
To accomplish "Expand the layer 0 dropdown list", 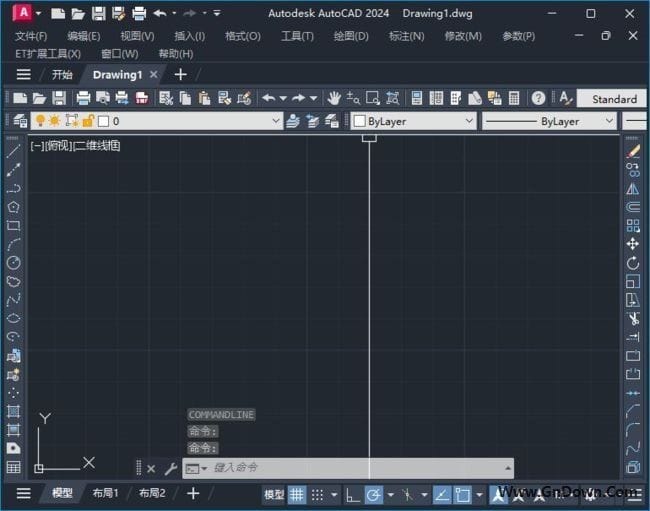I will coord(276,121).
